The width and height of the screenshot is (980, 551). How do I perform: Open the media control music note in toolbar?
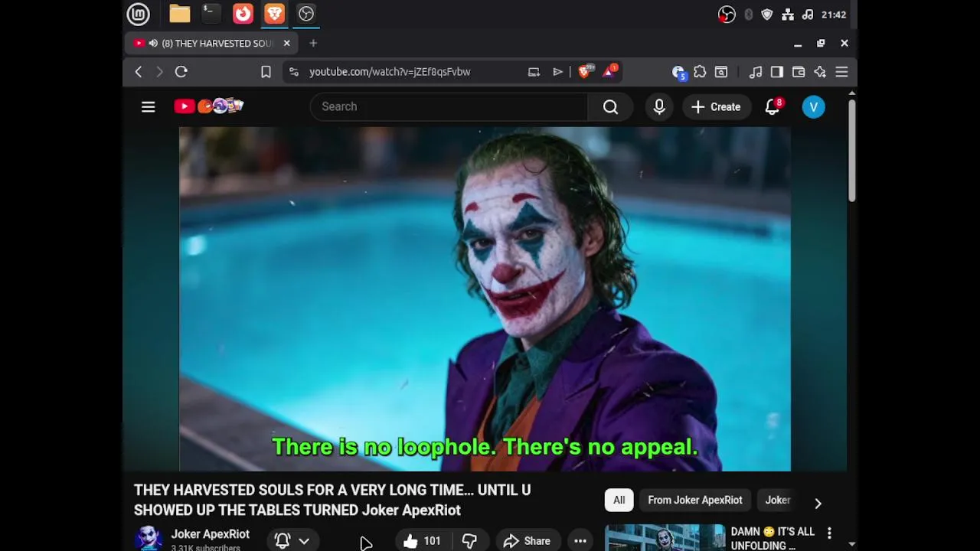[x=756, y=72]
